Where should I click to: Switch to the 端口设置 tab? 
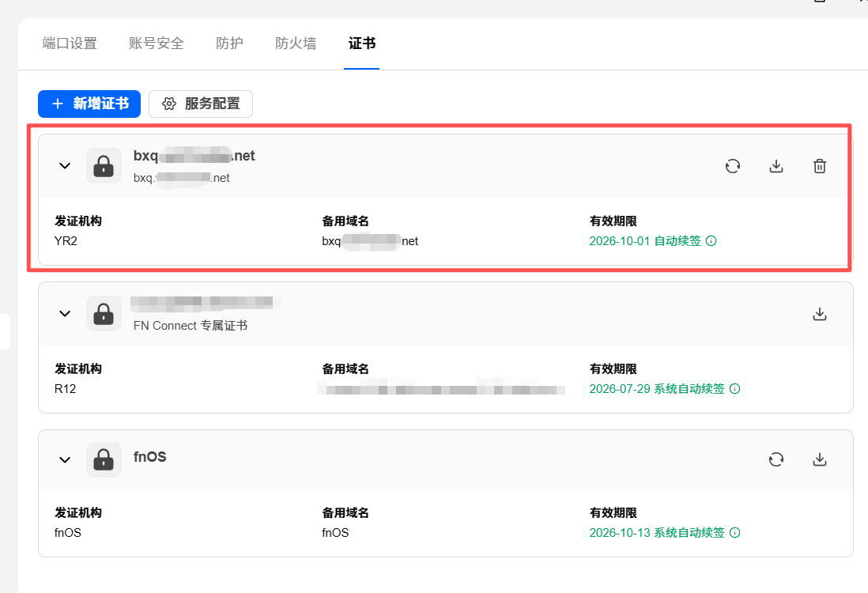coord(70,43)
